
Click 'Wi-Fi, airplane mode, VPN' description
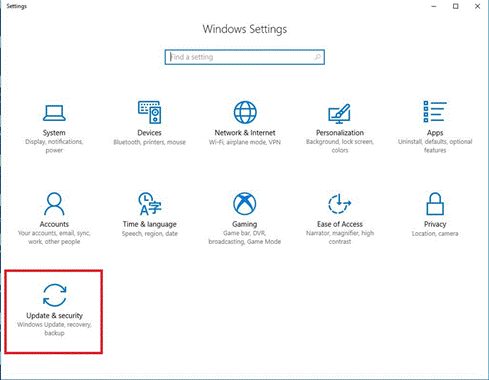(245, 142)
